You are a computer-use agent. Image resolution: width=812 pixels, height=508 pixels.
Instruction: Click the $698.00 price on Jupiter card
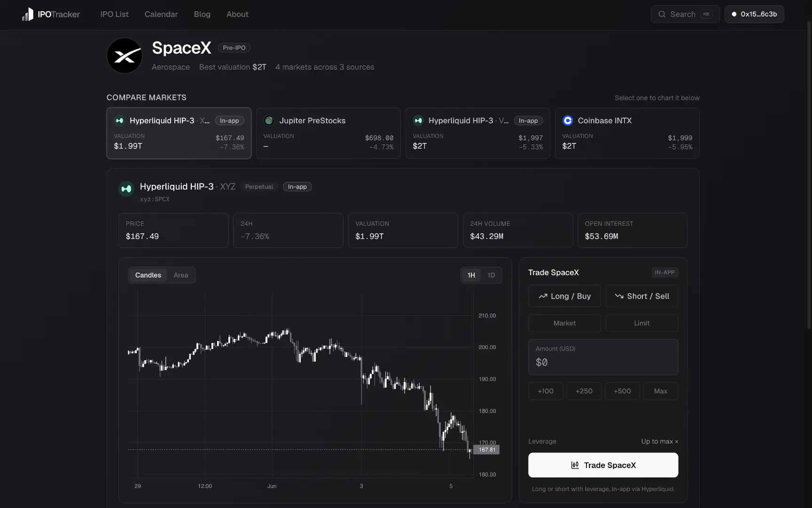coord(379,138)
